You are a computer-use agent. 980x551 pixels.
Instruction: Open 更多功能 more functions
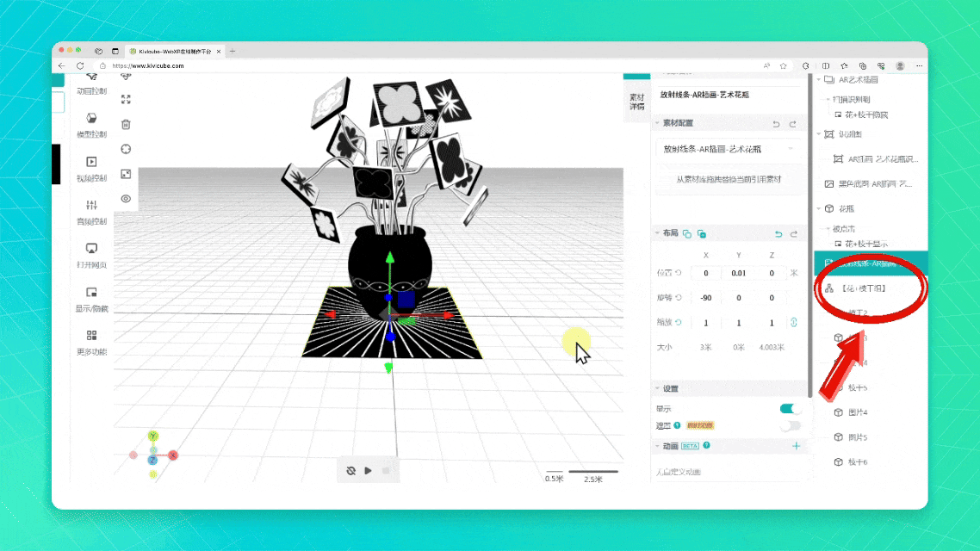[91, 340]
